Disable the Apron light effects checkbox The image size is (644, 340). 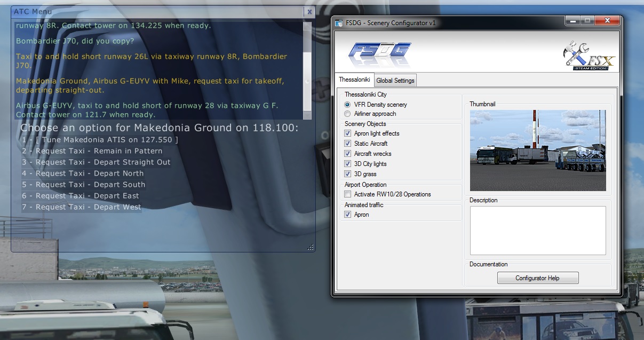click(x=348, y=133)
